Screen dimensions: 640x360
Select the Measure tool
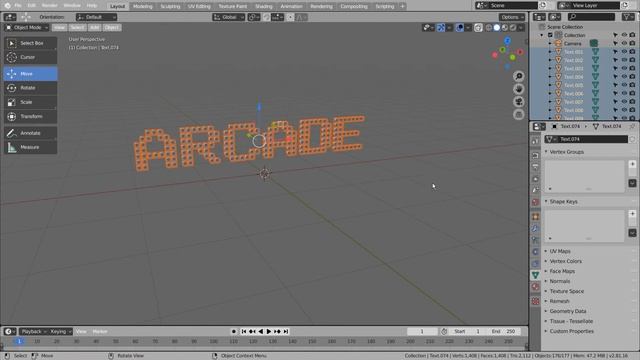point(31,147)
